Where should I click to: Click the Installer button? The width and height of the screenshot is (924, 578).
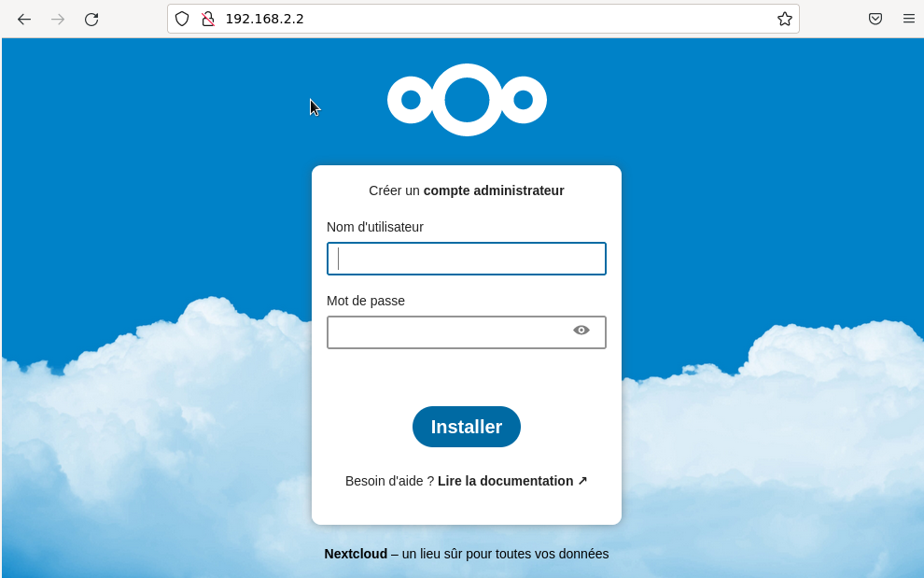466,427
